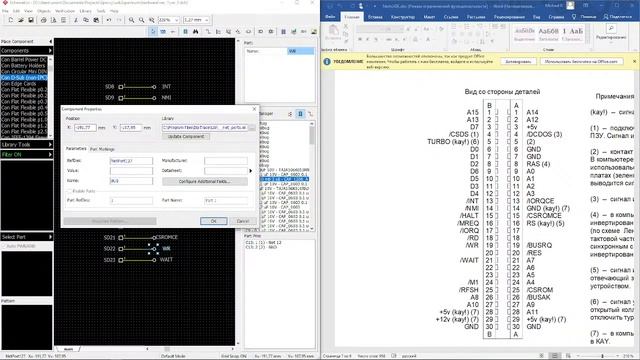Click the Активировать button in Word notification
The image size is (640, 360).
[x=518, y=62]
